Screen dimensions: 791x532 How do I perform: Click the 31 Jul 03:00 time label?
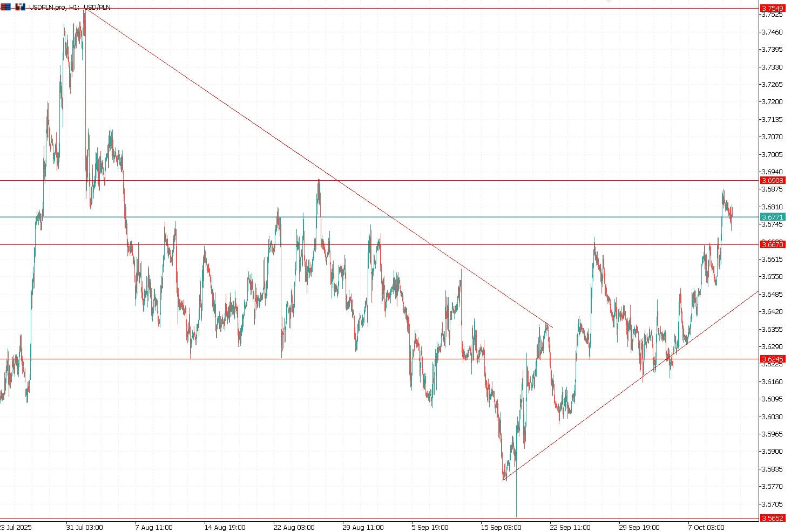(85, 527)
